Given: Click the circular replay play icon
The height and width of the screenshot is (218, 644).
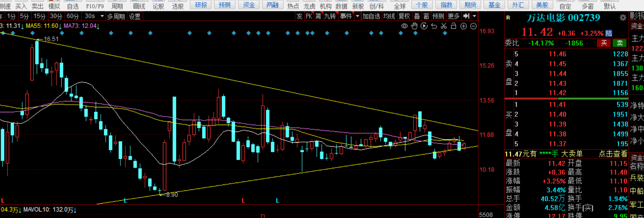Looking at the screenshot, I should (424, 26).
